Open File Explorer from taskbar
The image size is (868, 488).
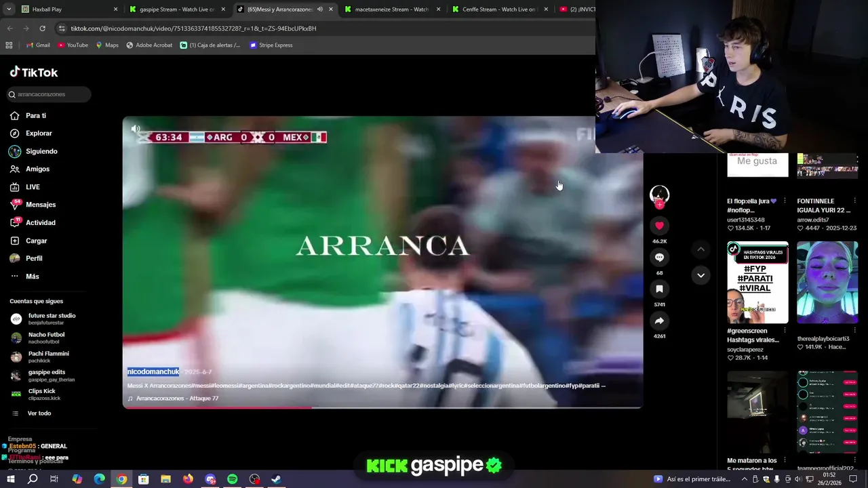165,479
